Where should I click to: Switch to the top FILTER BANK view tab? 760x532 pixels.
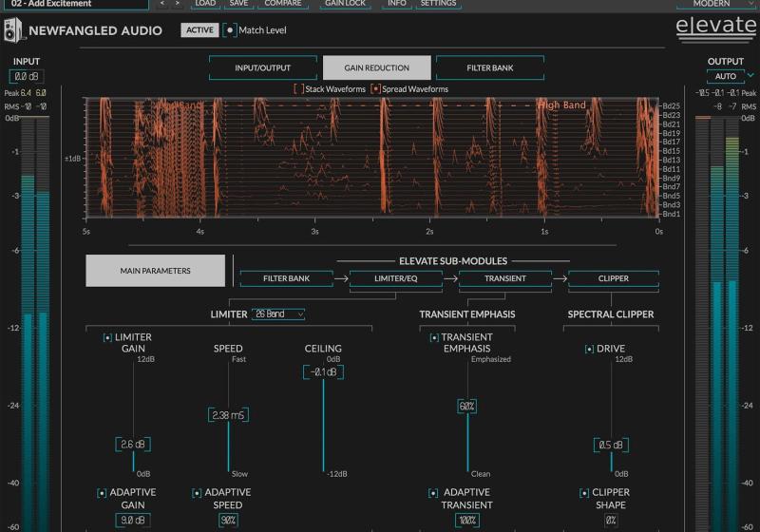(x=490, y=67)
